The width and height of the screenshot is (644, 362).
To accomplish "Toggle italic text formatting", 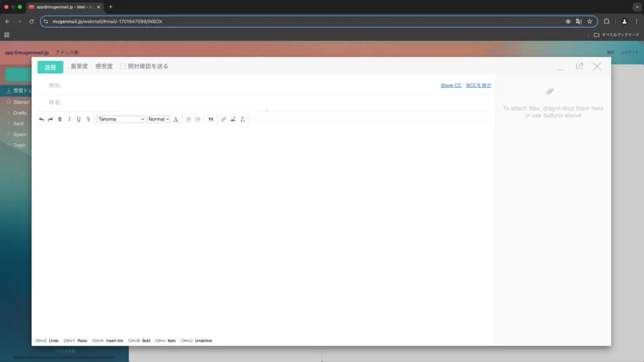I will pos(69,119).
